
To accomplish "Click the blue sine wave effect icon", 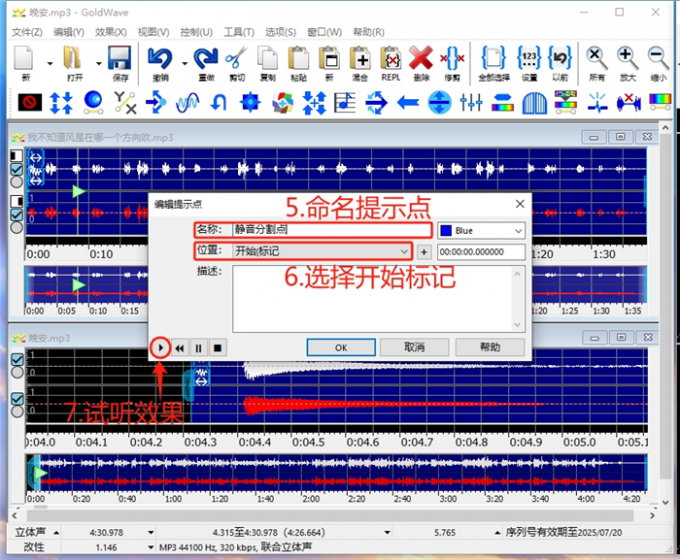I will tap(187, 103).
